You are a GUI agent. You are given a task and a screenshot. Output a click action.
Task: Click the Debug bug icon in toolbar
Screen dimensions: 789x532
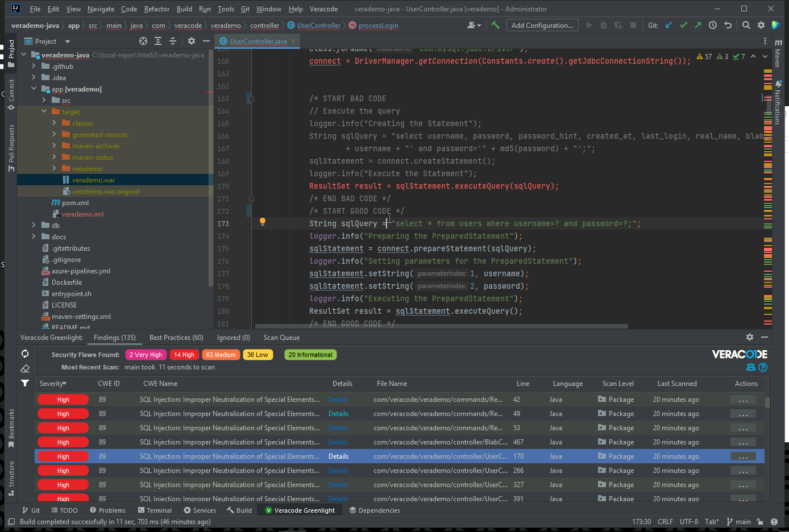tap(604, 25)
